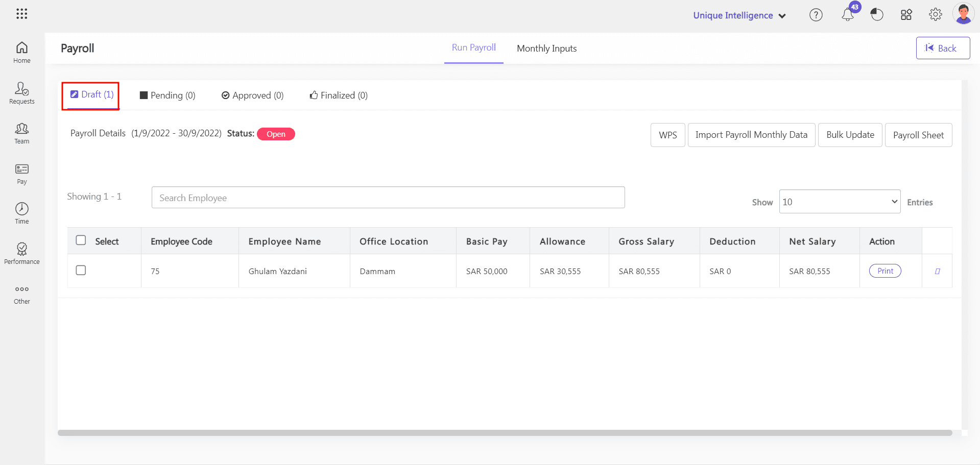Click the Search Employee field
This screenshot has height=465, width=980.
(x=388, y=198)
